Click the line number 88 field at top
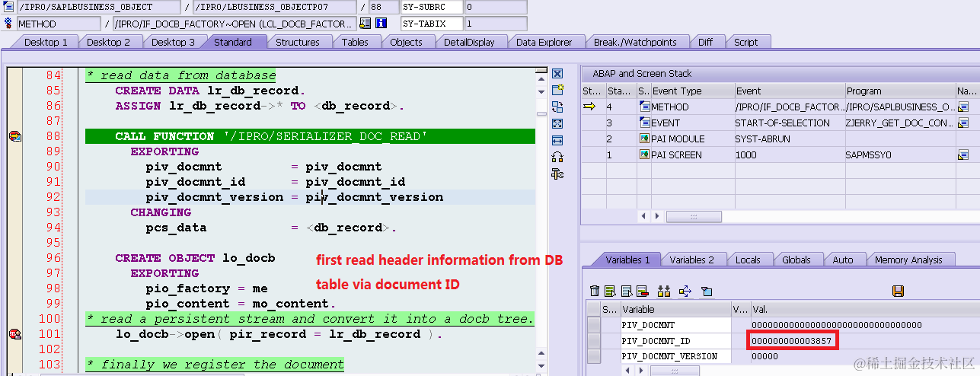This screenshot has width=980, height=376. click(383, 7)
